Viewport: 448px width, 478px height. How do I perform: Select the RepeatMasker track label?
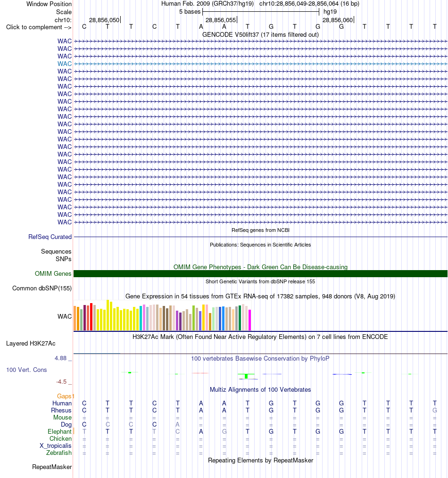click(52, 467)
